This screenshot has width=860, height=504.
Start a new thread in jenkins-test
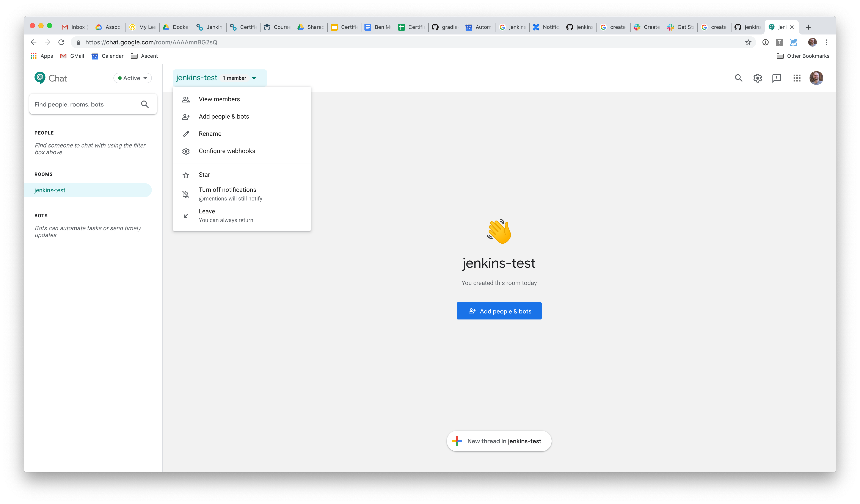pos(499,441)
